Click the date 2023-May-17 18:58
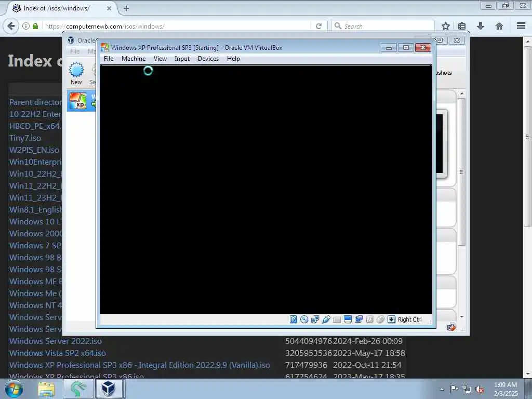Screen dimensions: 532x399 pyautogui.click(x=369, y=353)
